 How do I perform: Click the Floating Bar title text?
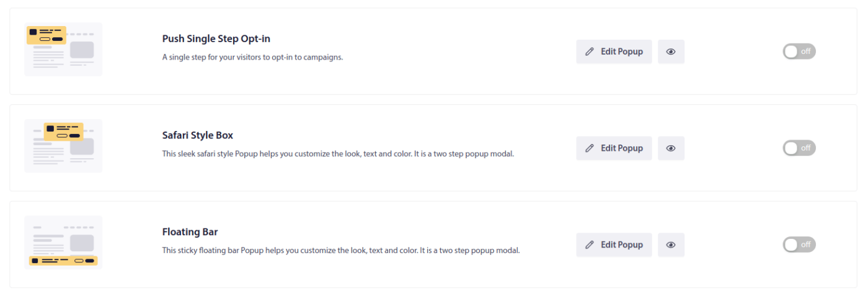(190, 232)
